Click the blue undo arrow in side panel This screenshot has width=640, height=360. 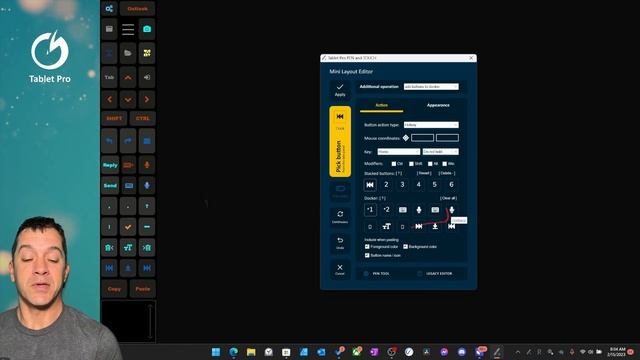pos(109,141)
